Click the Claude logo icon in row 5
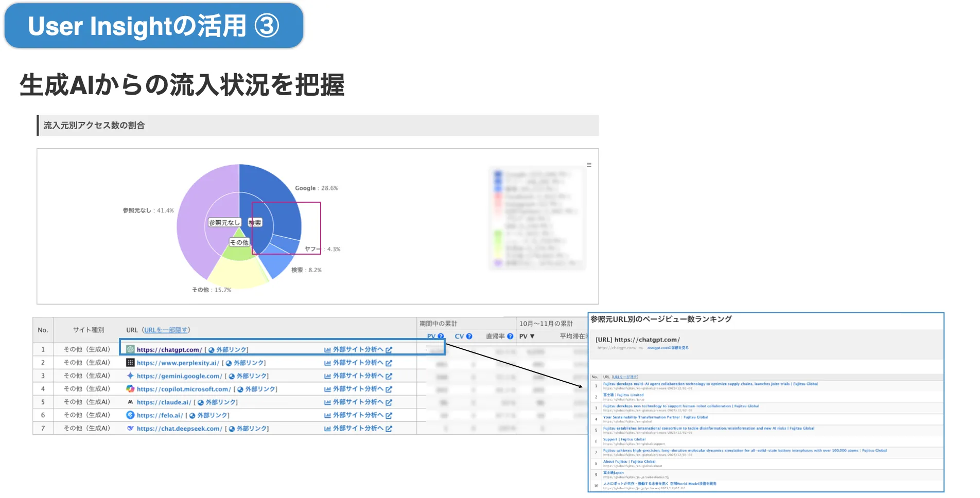The image size is (980, 498). [x=130, y=402]
